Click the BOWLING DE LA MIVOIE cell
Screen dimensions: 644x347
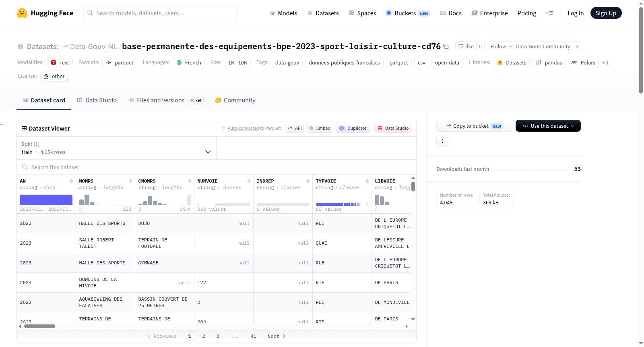coord(105,283)
